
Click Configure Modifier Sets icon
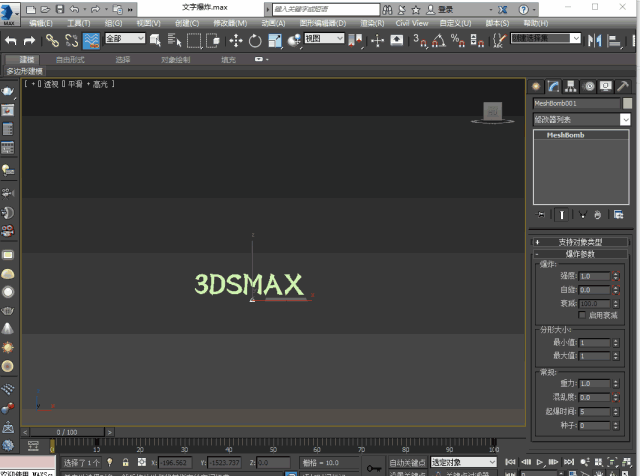618,215
